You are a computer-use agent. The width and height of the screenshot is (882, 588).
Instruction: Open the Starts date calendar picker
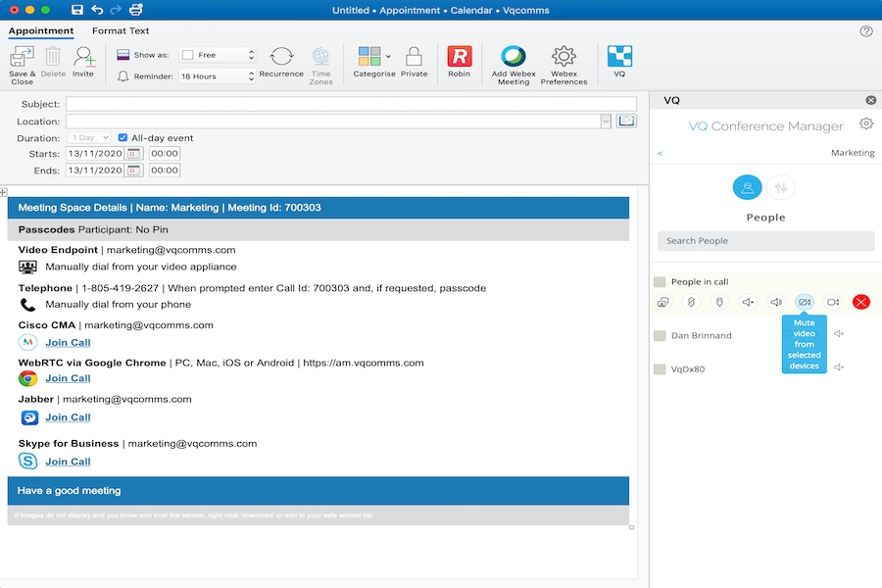coord(134,154)
